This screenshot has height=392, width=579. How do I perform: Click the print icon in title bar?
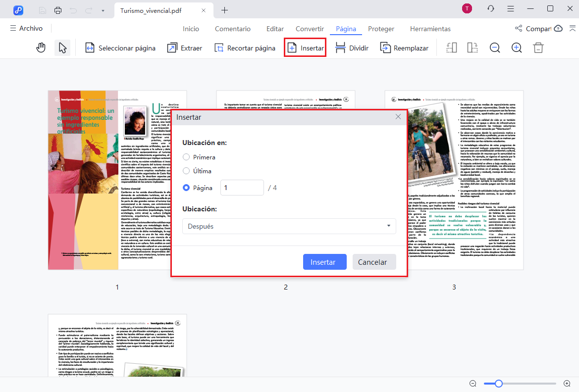pyautogui.click(x=58, y=10)
